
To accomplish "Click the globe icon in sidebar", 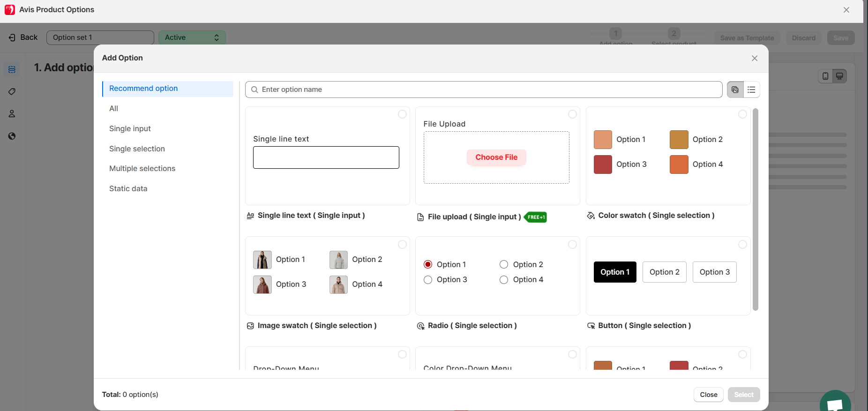I will click(12, 136).
